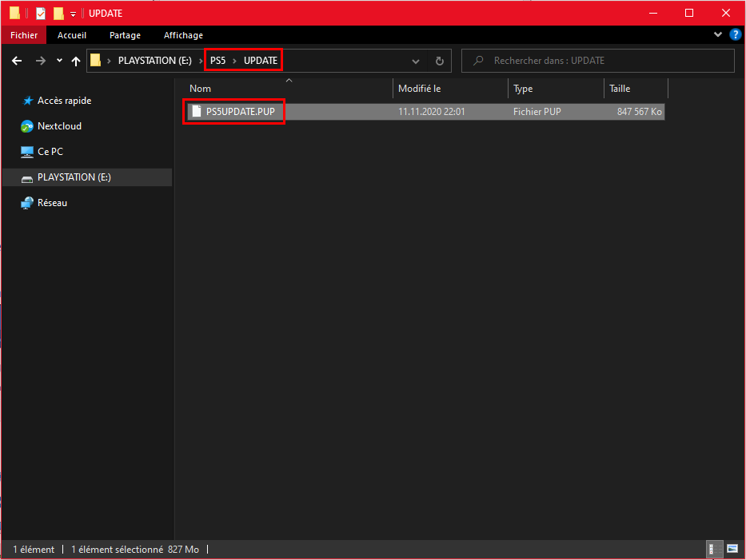Click the folder icon in the address bar
The image size is (746, 560).
point(96,61)
